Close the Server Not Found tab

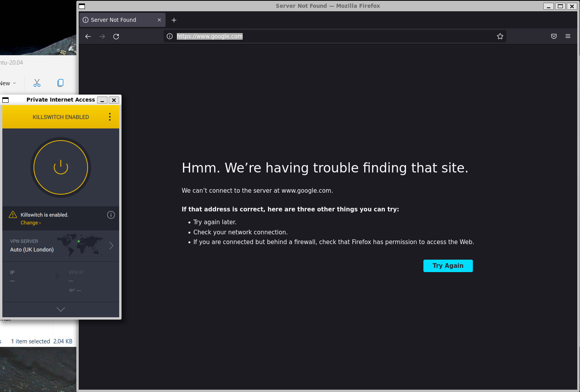(x=159, y=20)
